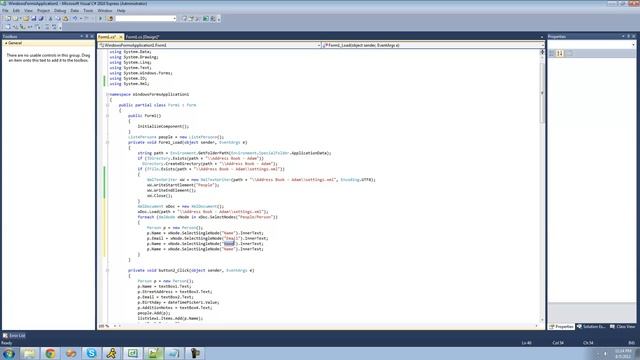Collapse the namespace WindowsFormsApplication1 code region
The image size is (640, 360).
pos(108,94)
